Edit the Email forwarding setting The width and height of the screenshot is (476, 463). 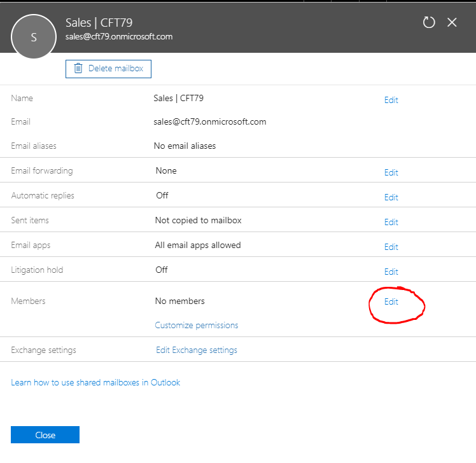[x=391, y=172]
